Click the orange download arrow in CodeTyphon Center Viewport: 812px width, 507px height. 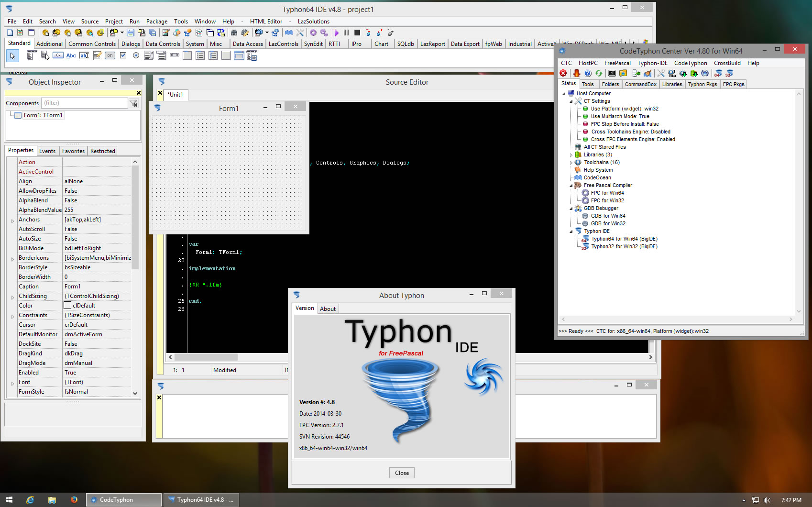click(x=577, y=73)
